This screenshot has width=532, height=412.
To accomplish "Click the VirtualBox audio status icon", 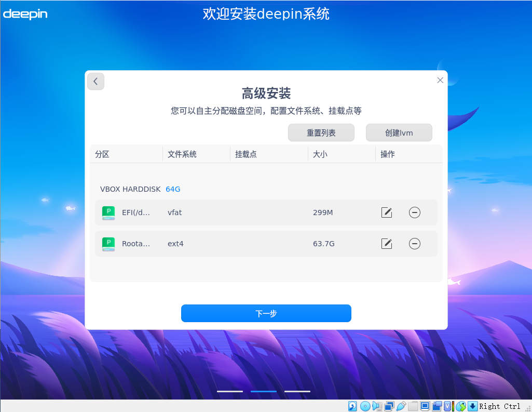I will coord(377,406).
